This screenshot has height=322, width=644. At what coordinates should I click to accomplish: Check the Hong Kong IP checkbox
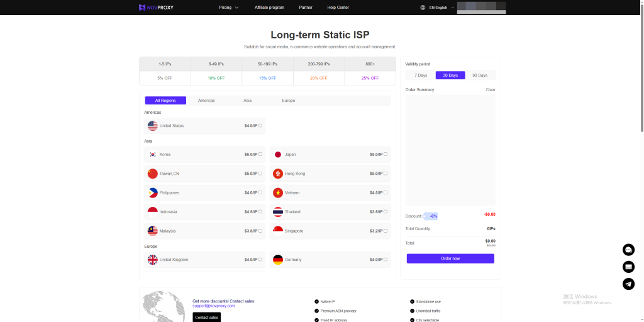pyautogui.click(x=386, y=174)
